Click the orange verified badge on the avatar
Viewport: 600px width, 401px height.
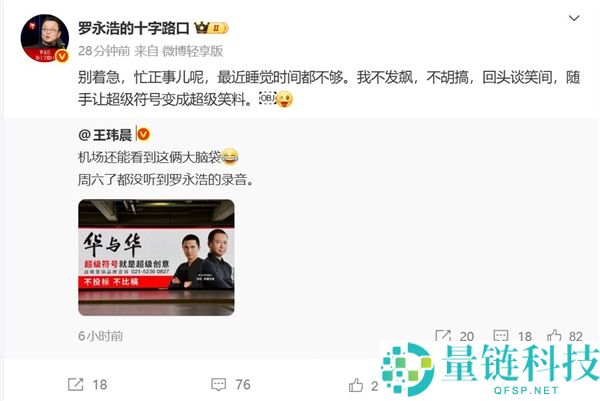click(62, 56)
